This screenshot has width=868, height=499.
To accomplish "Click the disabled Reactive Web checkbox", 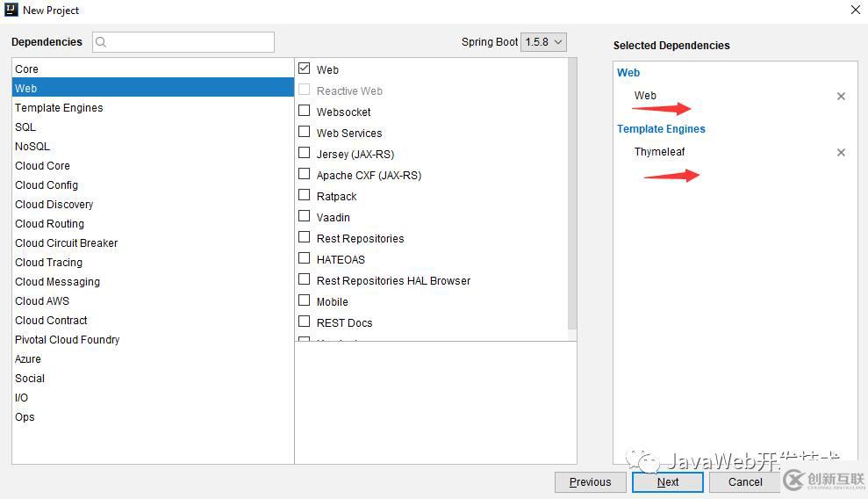I will point(304,89).
